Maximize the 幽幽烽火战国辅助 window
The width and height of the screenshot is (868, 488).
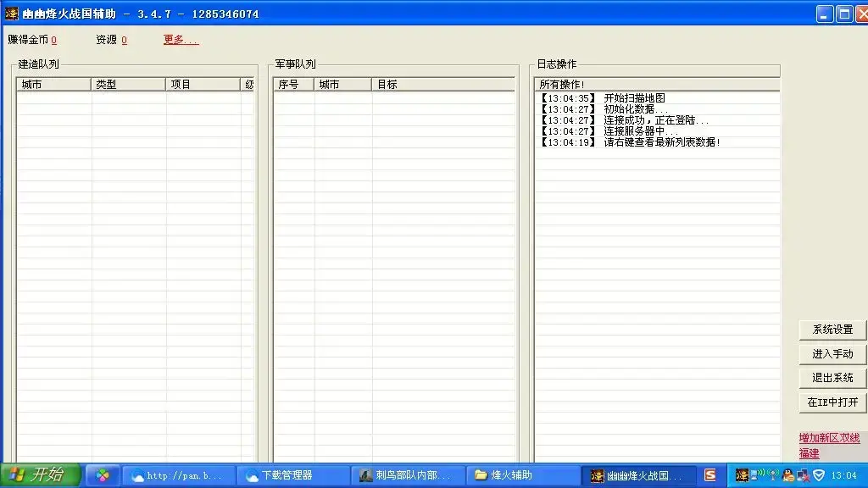[844, 14]
